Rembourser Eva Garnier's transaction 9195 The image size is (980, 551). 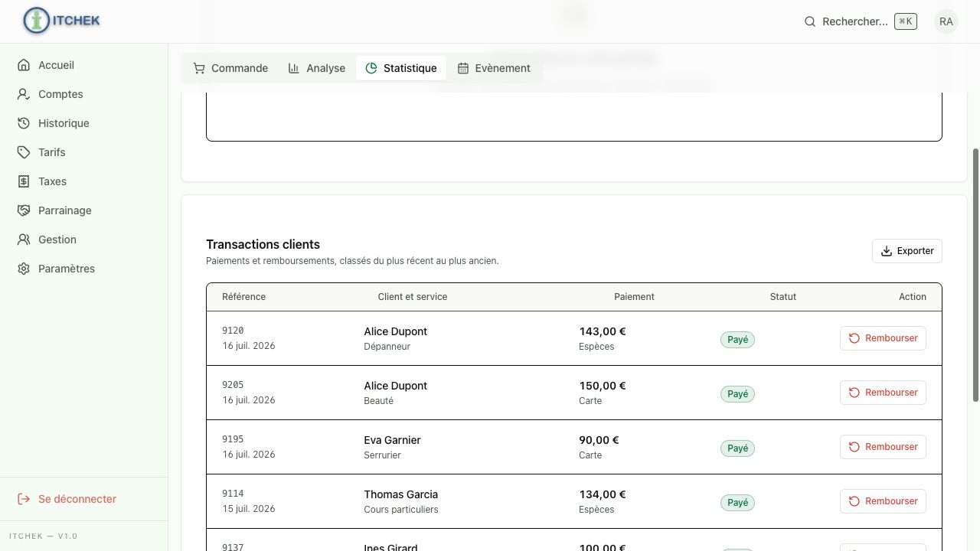pyautogui.click(x=883, y=447)
